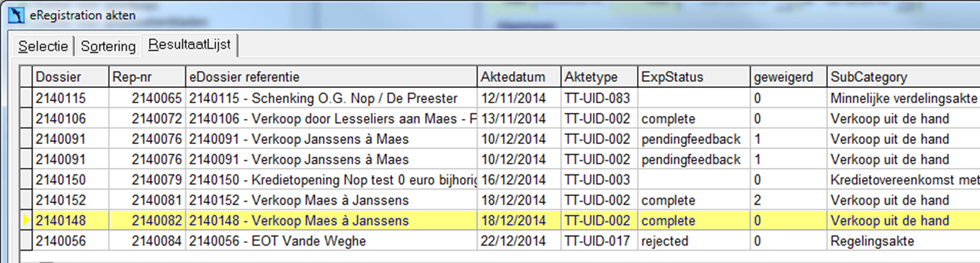This screenshot has width=980, height=263.
Task: Click the eDossier referentie column header
Action: pyautogui.click(x=331, y=77)
